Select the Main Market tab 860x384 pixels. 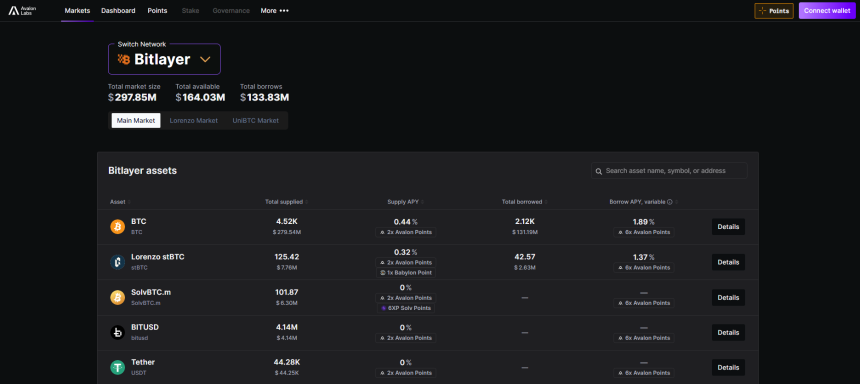(x=136, y=121)
